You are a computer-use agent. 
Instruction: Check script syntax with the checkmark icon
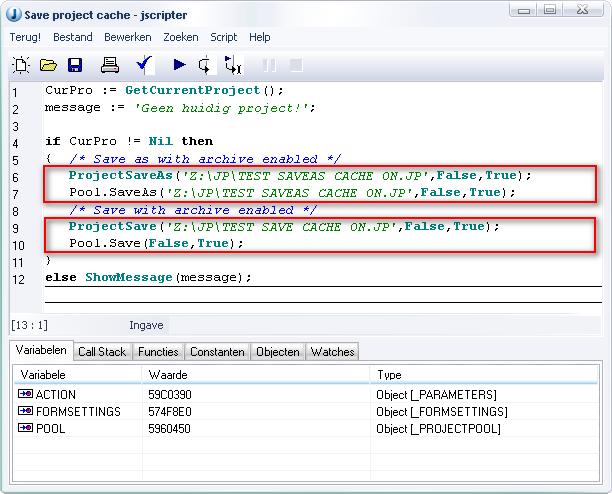145,65
